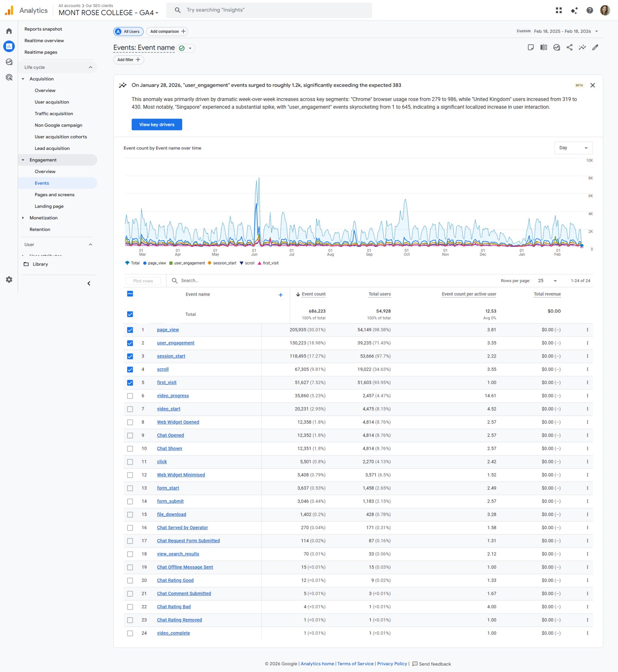Viewport: 618px width, 672px height.
Task: Uncheck the page_view row checkbox
Action: [x=130, y=330]
